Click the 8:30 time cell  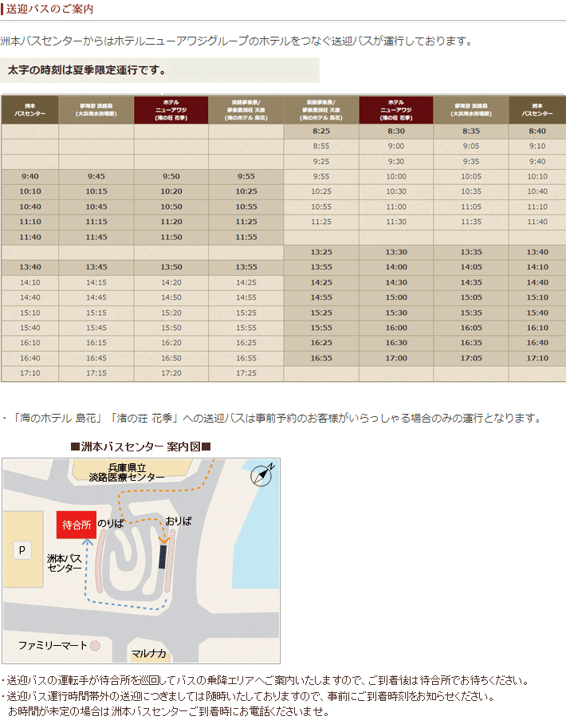pyautogui.click(x=396, y=131)
